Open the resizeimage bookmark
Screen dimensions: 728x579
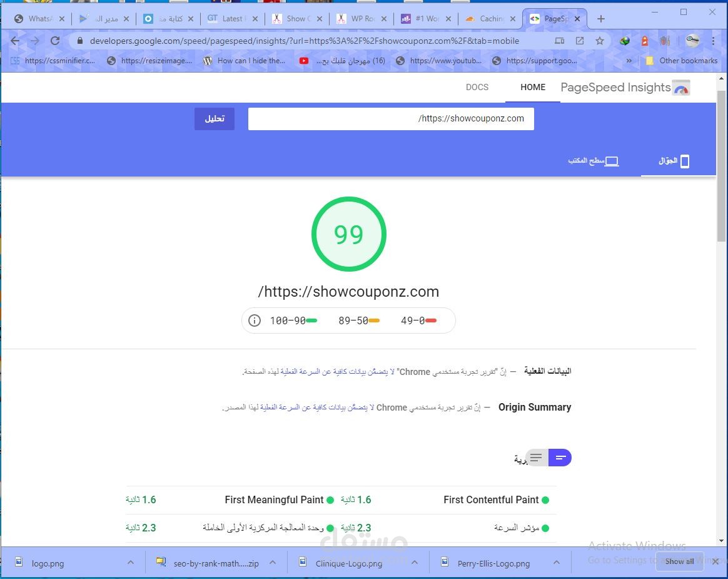(149, 61)
